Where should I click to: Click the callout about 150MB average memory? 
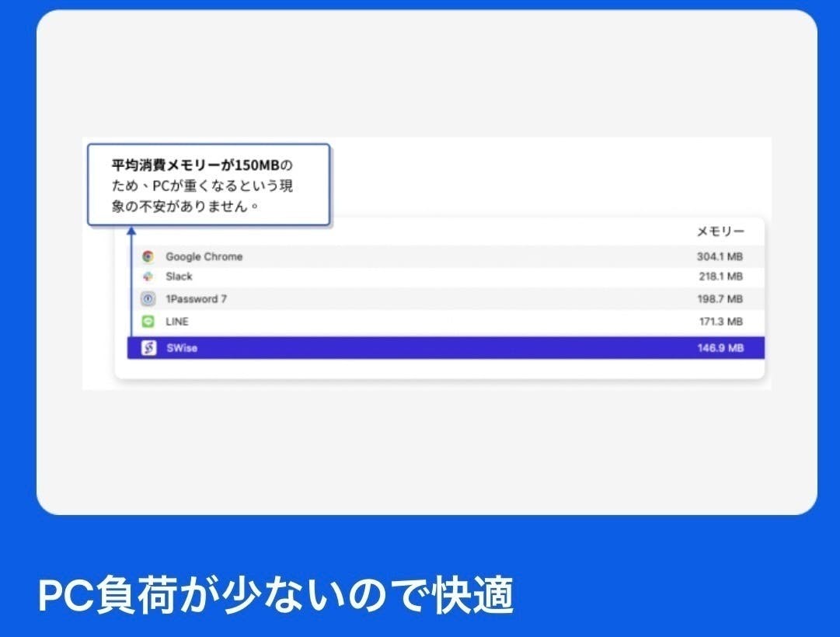[x=208, y=183]
